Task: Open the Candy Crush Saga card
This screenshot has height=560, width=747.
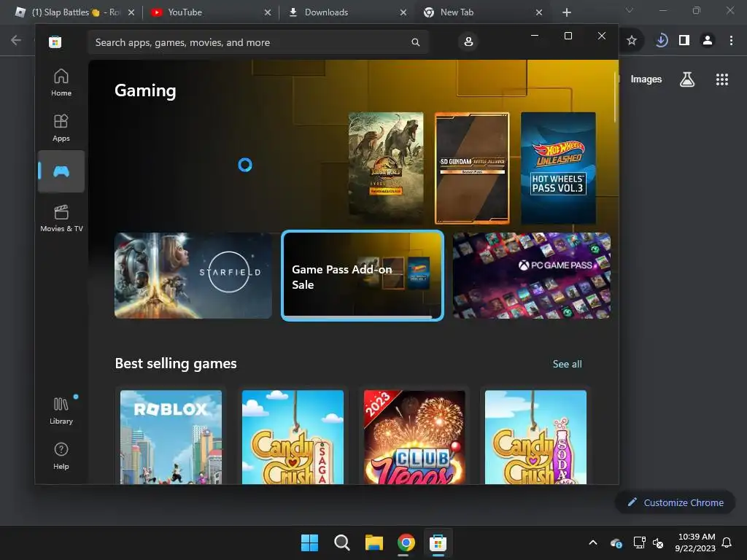Action: (x=293, y=437)
